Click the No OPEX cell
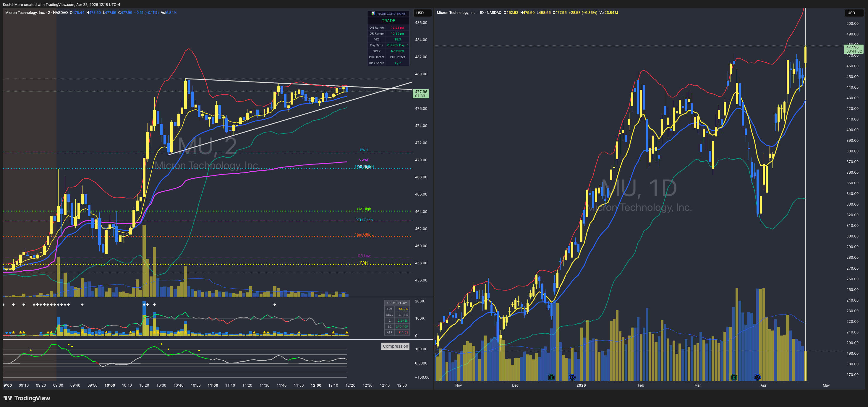Viewport: 868px width, 407px height. pos(398,51)
